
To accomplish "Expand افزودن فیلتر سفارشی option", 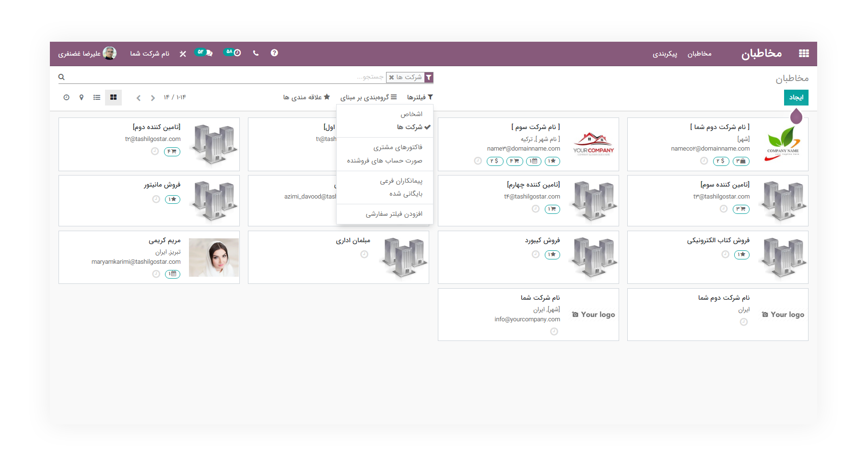I will coord(394,214).
